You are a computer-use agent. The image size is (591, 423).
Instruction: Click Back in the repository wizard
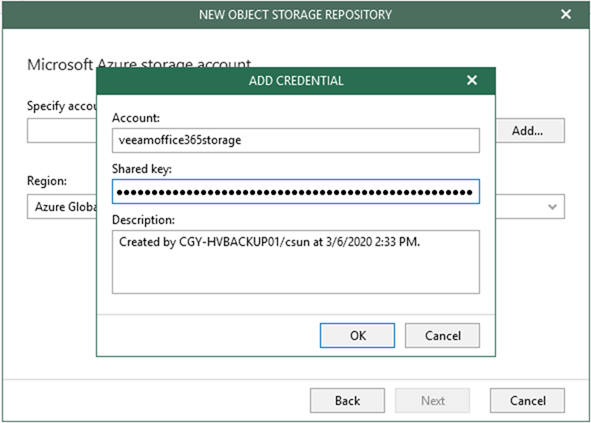point(347,400)
